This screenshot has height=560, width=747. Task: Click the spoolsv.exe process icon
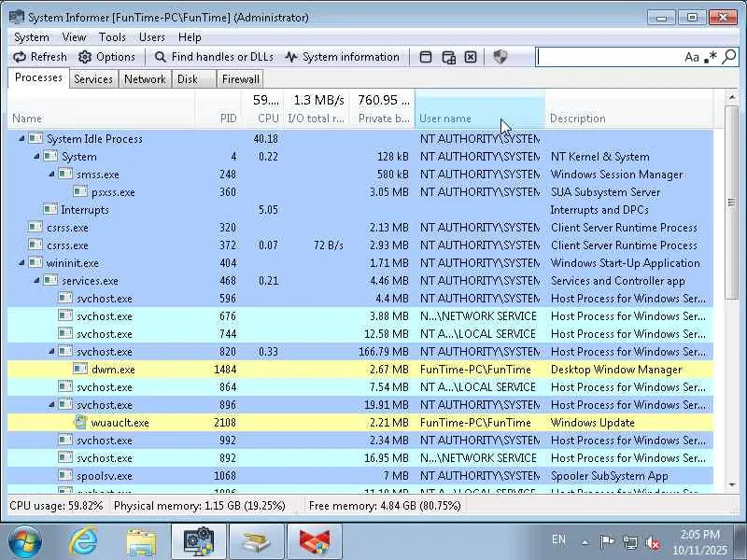pyautogui.click(x=65, y=475)
